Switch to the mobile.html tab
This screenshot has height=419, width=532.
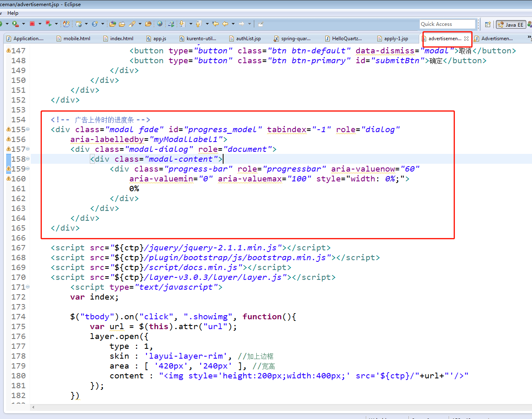[73, 39]
